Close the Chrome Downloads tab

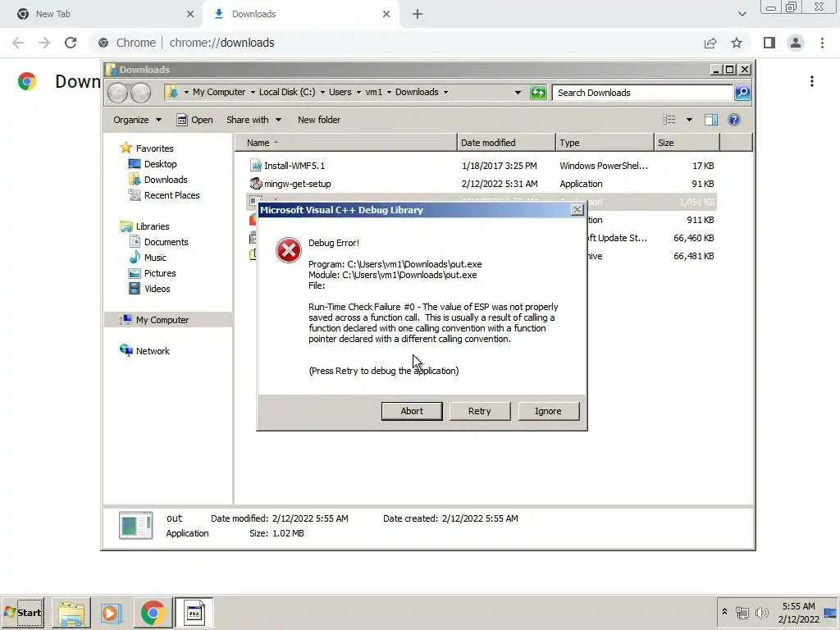[386, 14]
